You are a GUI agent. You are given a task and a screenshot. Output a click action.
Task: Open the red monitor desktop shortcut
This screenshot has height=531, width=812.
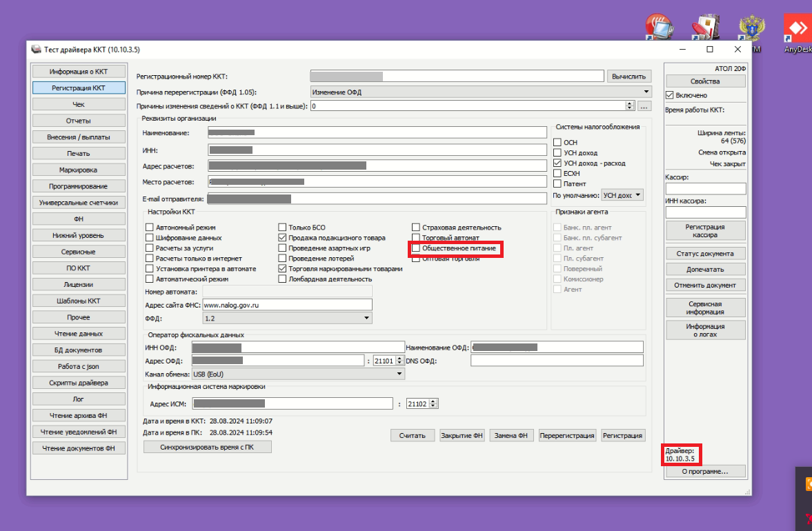click(658, 29)
